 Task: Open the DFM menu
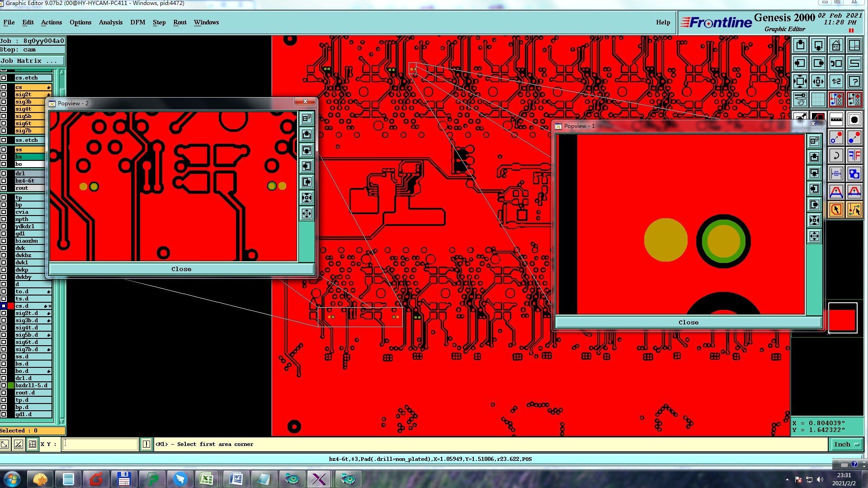point(137,22)
